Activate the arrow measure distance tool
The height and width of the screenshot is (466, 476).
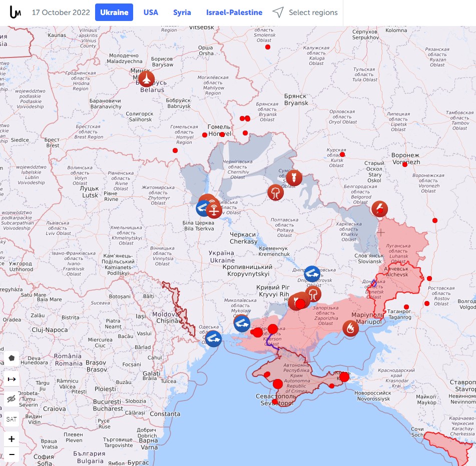click(12, 379)
